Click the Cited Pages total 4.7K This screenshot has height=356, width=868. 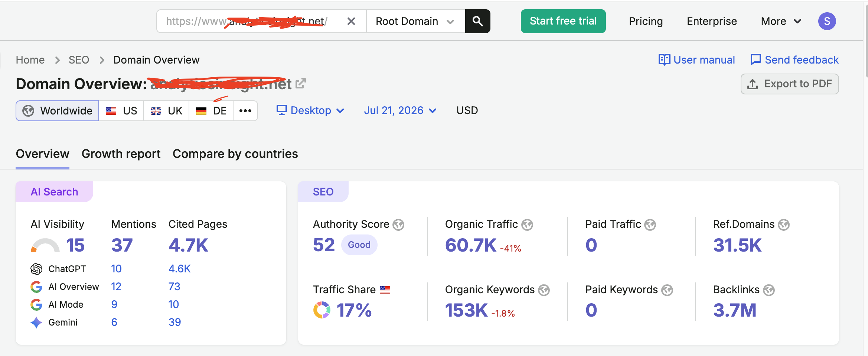coord(188,245)
